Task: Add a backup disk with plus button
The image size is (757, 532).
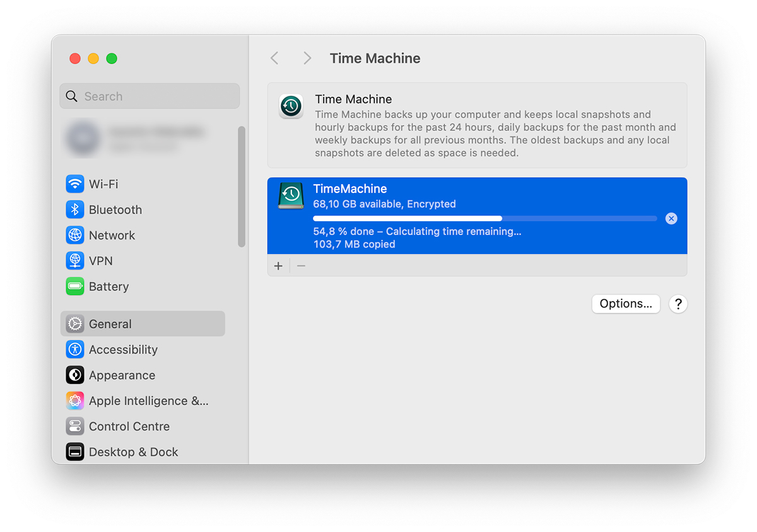Action: click(x=278, y=266)
